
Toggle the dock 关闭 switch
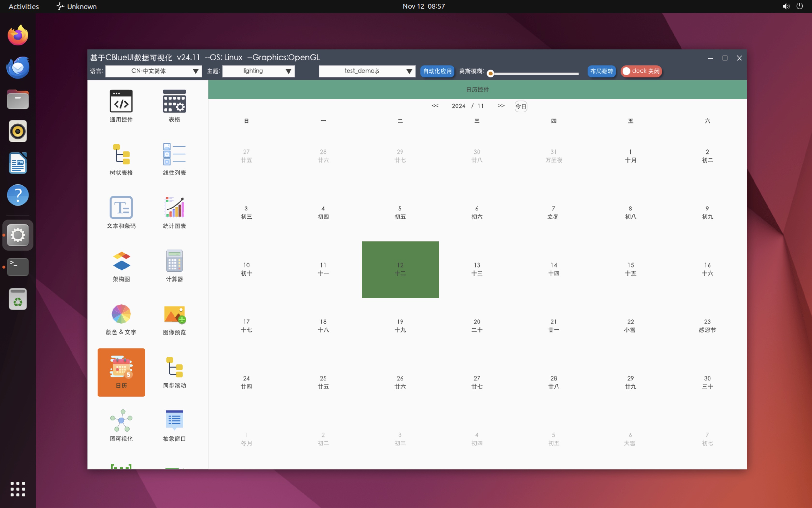641,71
